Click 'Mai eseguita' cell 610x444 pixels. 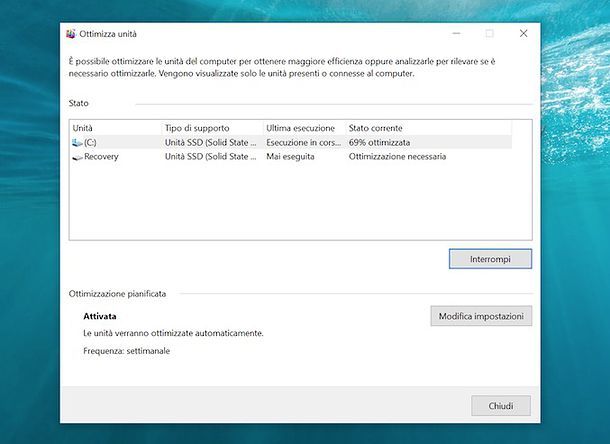pyautogui.click(x=290, y=156)
